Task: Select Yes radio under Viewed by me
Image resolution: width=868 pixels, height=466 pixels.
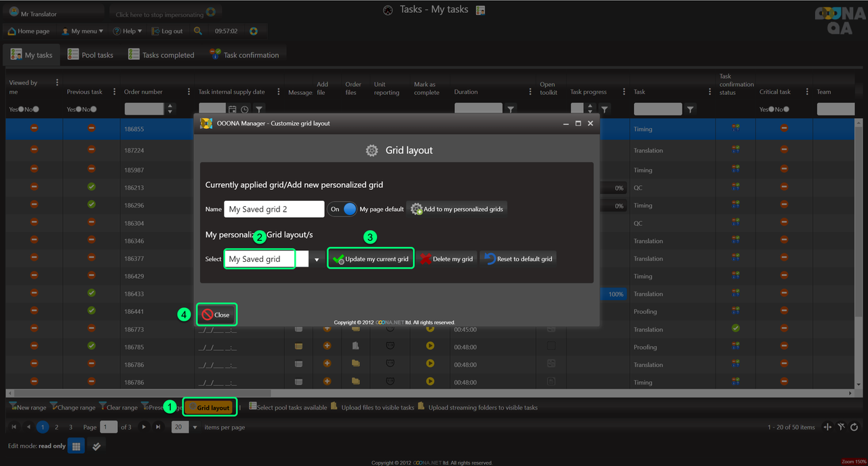Action: pyautogui.click(x=21, y=109)
